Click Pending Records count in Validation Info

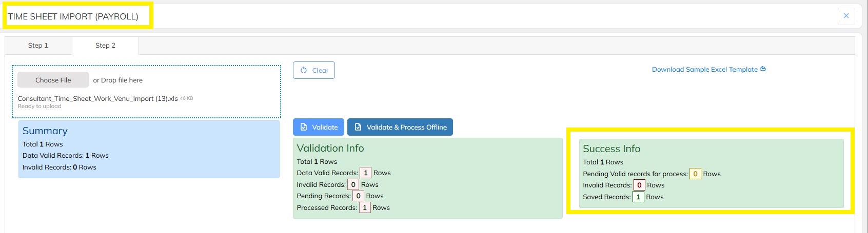358,196
